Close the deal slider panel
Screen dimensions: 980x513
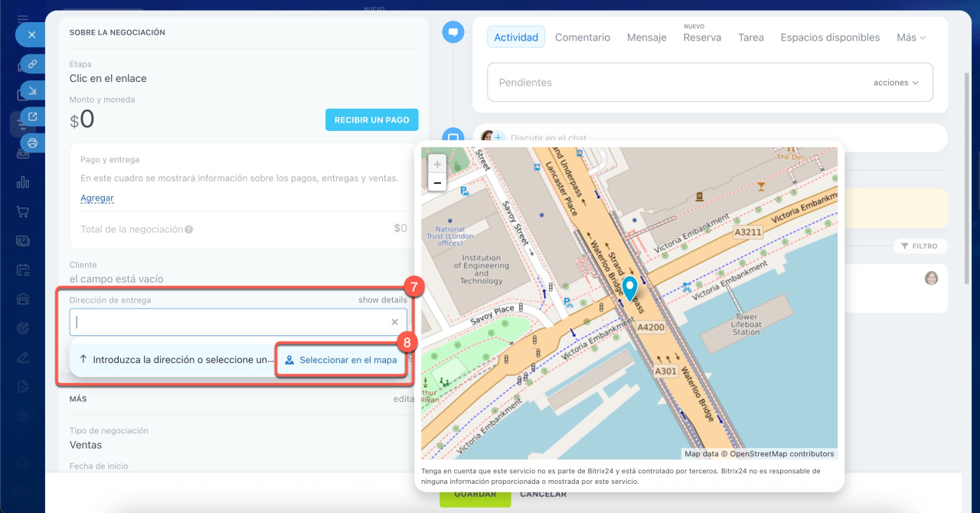(31, 34)
